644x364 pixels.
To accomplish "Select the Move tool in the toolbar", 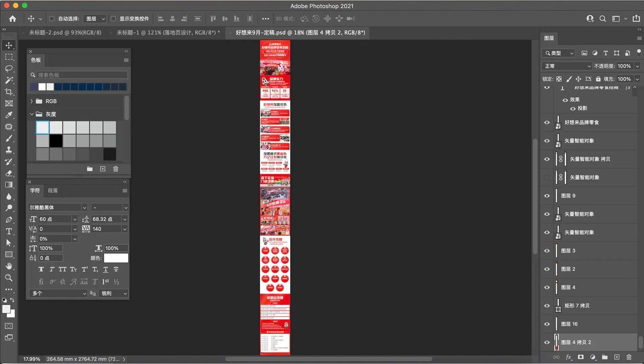I will 9,45.
